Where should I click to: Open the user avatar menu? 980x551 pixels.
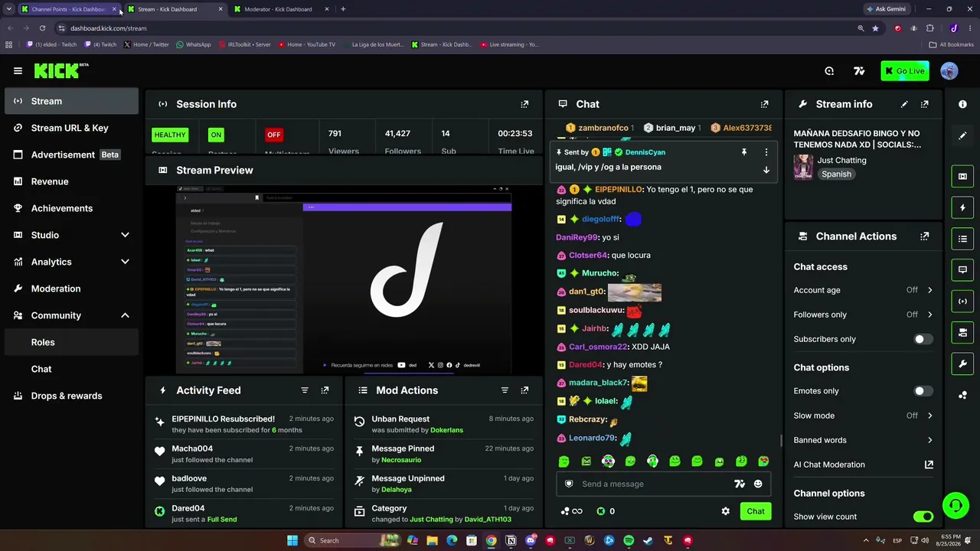coord(949,71)
